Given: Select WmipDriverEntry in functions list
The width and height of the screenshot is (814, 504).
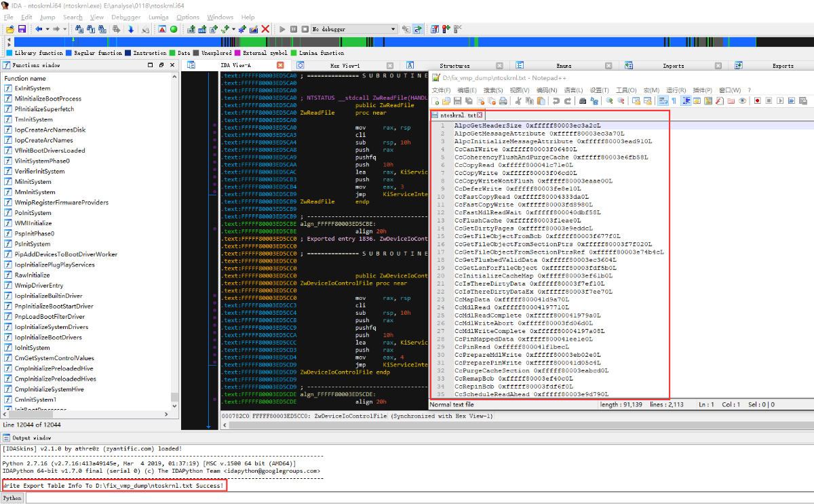Looking at the screenshot, I should [39, 286].
